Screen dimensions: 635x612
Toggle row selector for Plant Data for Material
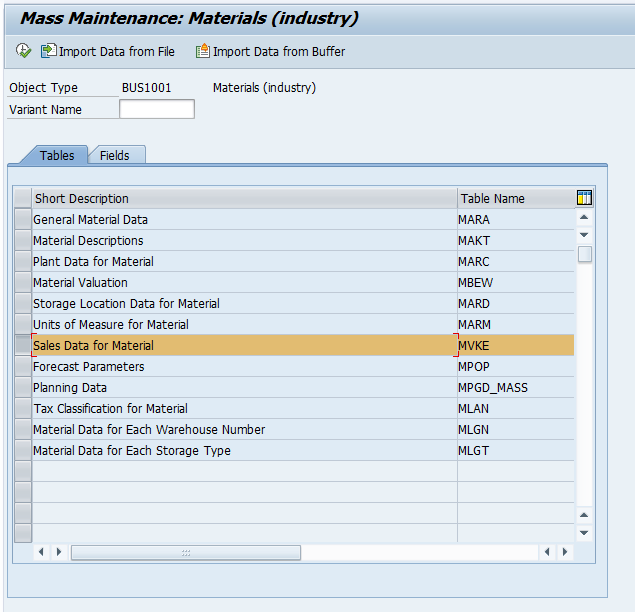[22, 262]
